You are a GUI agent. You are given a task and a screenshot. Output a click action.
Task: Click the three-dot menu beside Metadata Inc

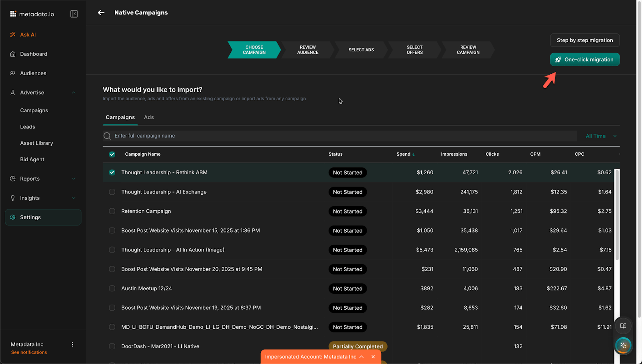tap(73, 344)
